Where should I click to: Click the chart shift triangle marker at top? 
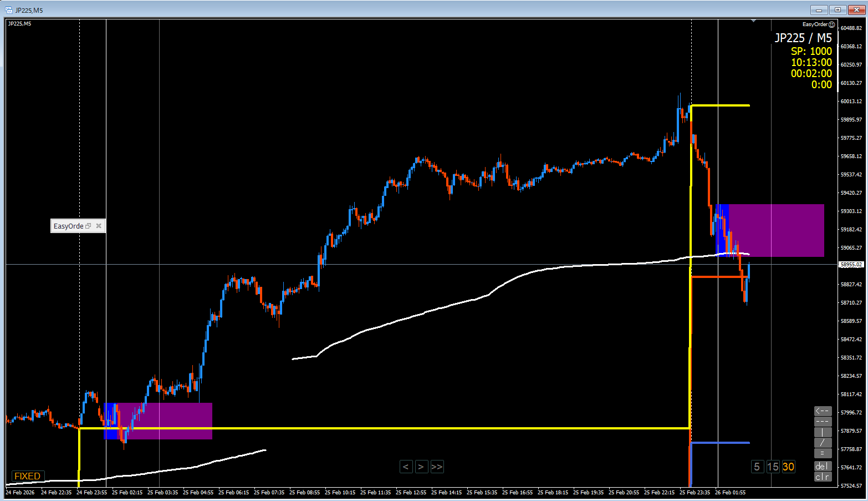753,21
